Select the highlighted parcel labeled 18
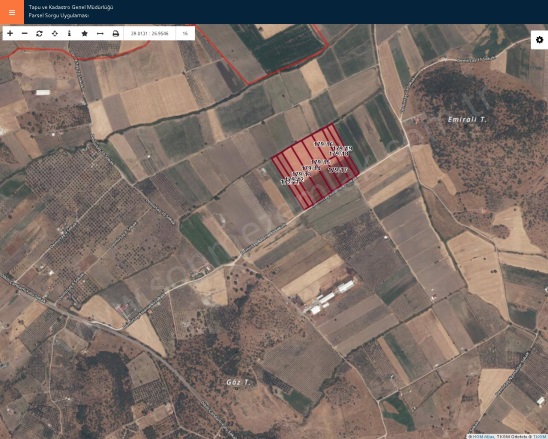 340,153
